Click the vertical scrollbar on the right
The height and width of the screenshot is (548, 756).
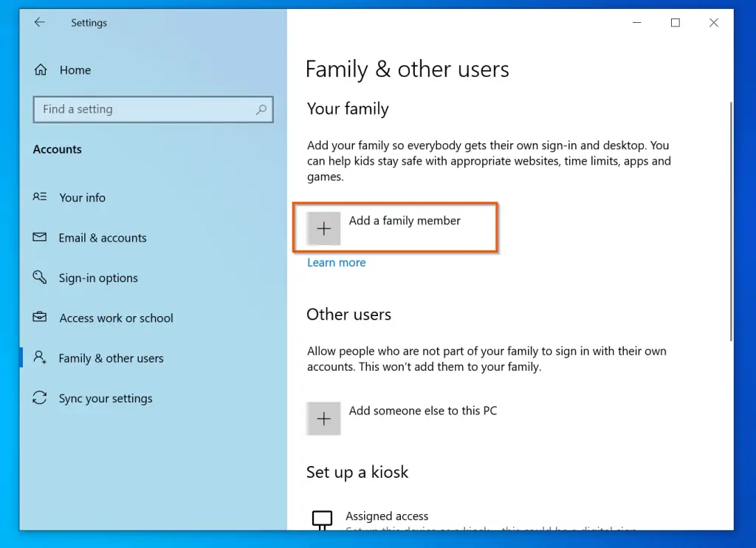[x=730, y=222]
